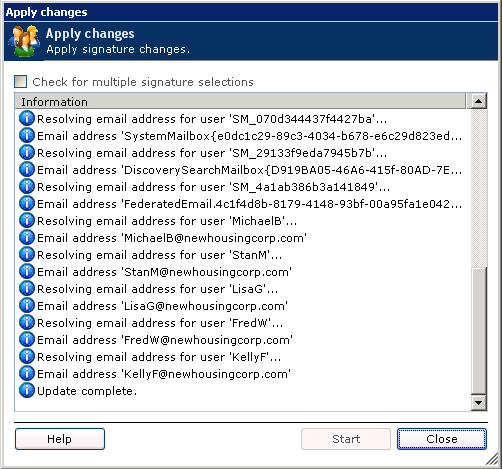Select text 'Email address 'FredW@newhousingcorp.com''
Image resolution: width=502 pixels, height=469 pixels.
coord(165,340)
